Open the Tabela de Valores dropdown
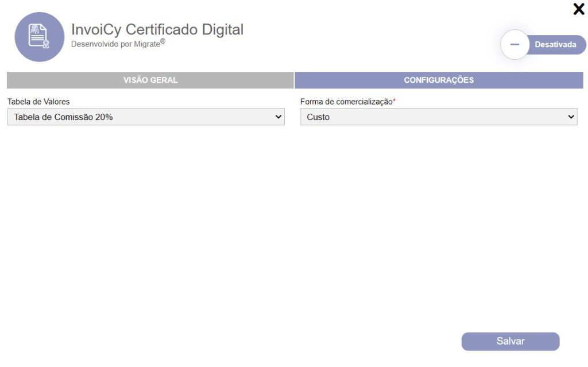This screenshot has height=367, width=588. tap(146, 117)
